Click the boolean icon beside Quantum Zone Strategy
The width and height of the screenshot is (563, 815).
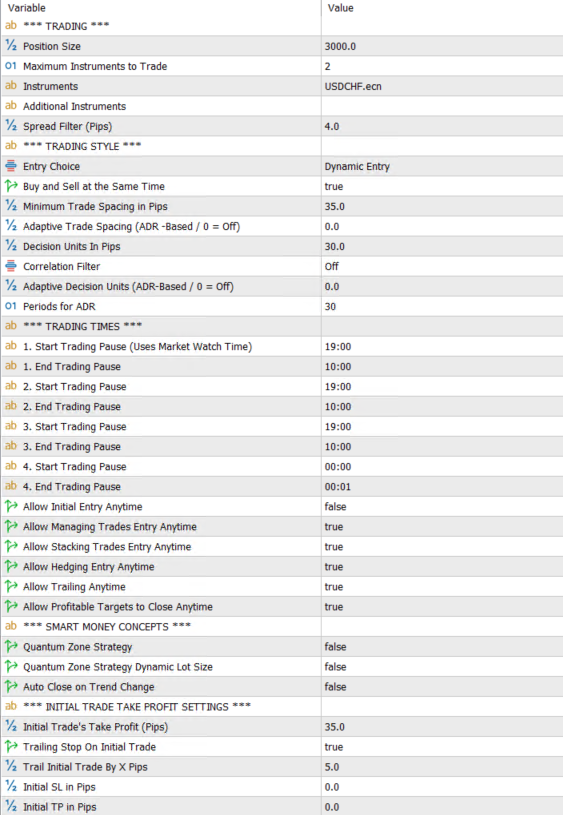click(x=11, y=647)
